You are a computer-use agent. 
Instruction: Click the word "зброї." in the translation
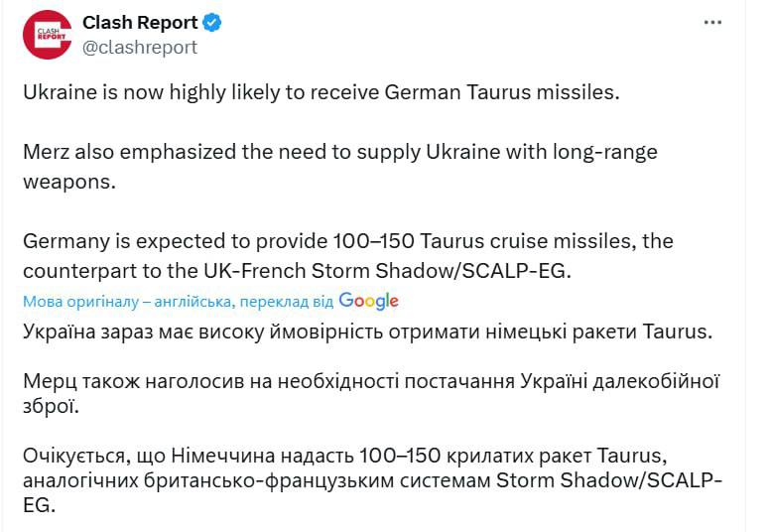pos(46,405)
